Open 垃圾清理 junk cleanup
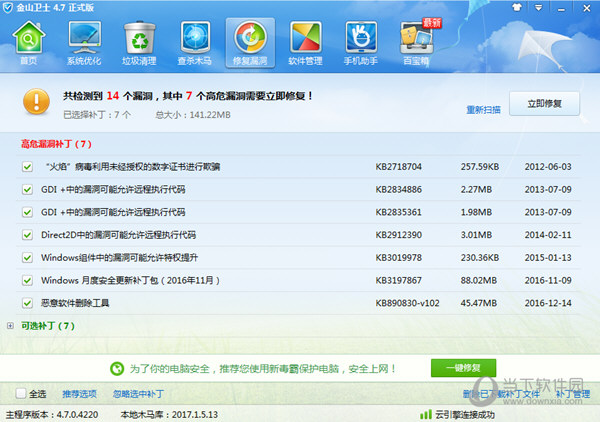This screenshot has height=422, width=600. (138, 42)
